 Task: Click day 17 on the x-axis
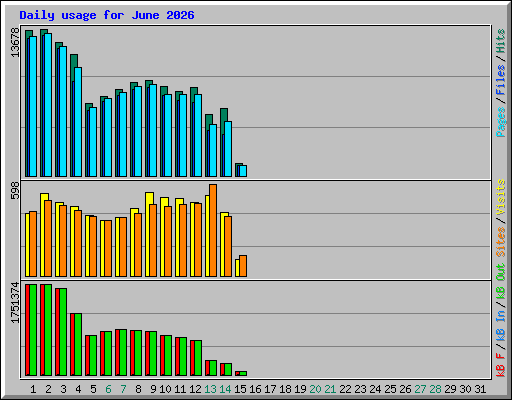tap(270, 389)
